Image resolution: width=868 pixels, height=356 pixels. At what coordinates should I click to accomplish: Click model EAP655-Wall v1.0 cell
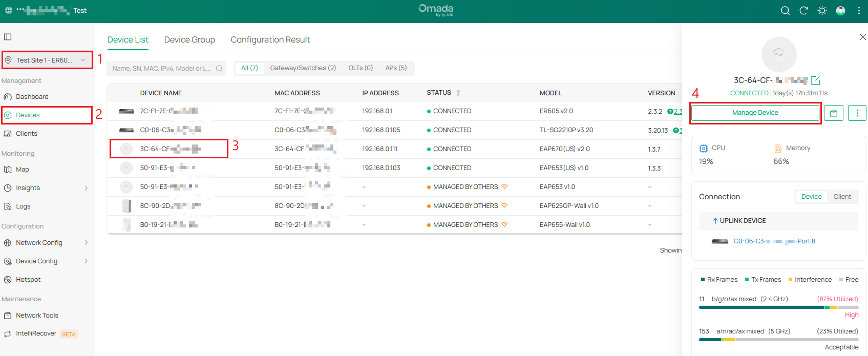564,225
